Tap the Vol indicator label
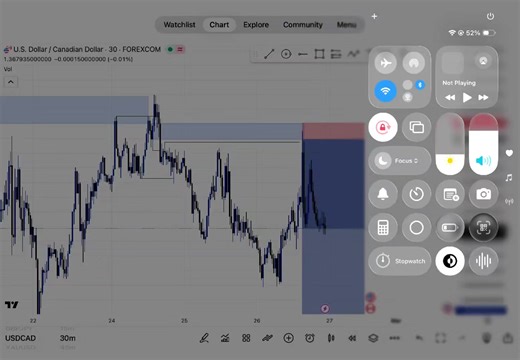The image size is (520, 360). click(x=8, y=69)
